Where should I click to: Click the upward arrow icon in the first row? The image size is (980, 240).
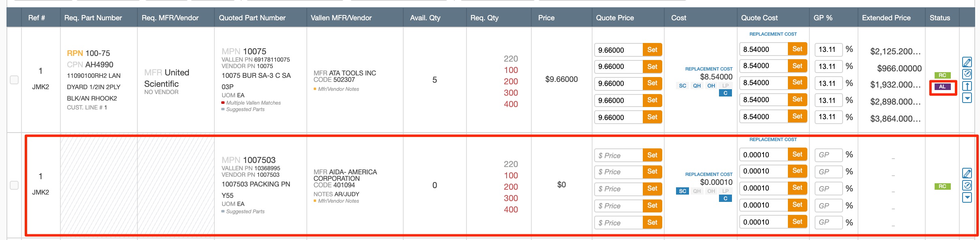[x=967, y=86]
